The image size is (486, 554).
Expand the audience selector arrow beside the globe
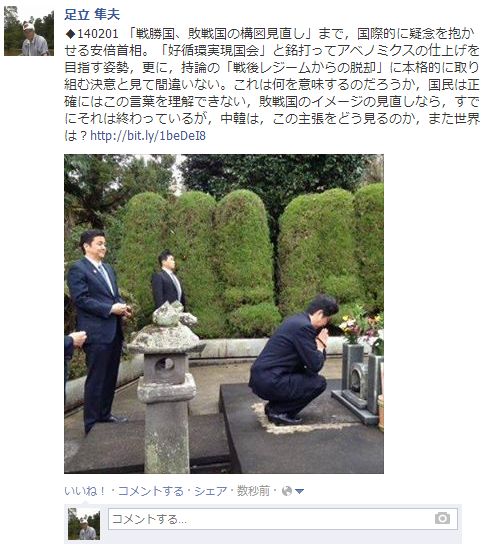point(299,491)
